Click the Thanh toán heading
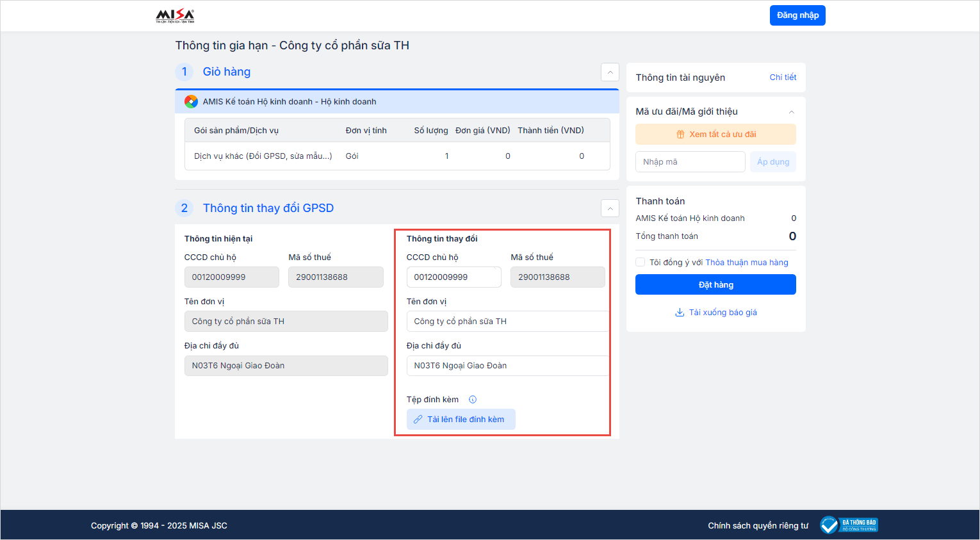The image size is (980, 540). [660, 201]
